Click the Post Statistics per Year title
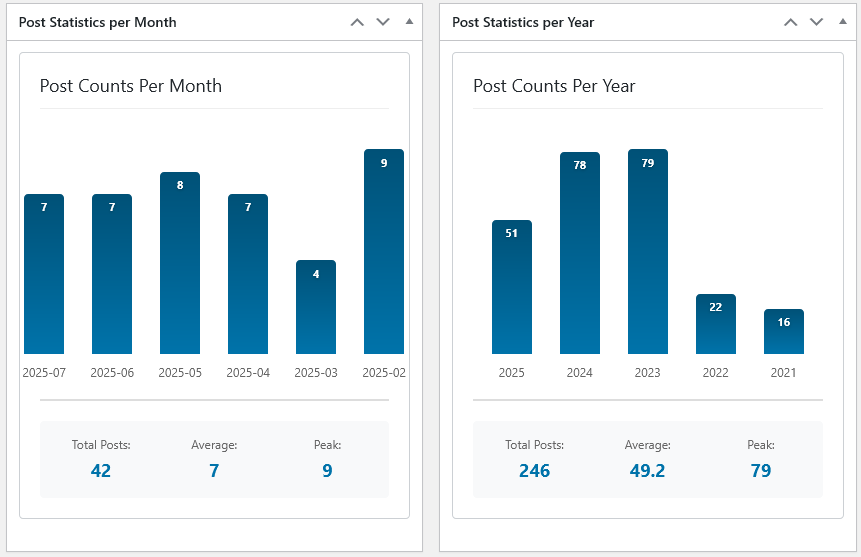Viewport: 861px width, 557px height. (x=523, y=23)
